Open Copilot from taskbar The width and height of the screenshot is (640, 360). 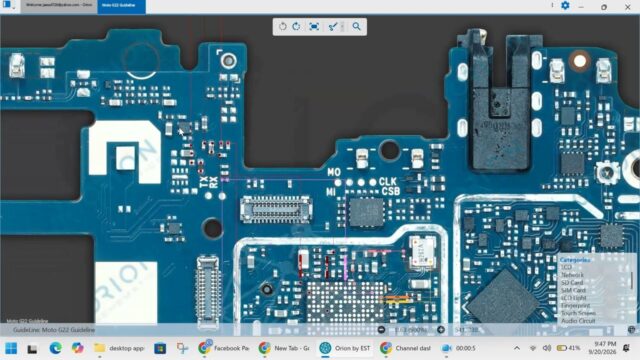coord(78,348)
